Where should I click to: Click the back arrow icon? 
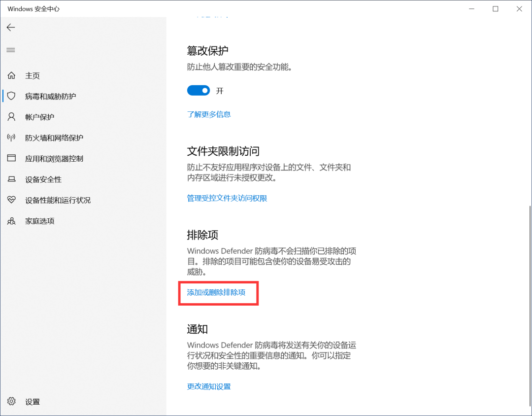pos(11,28)
